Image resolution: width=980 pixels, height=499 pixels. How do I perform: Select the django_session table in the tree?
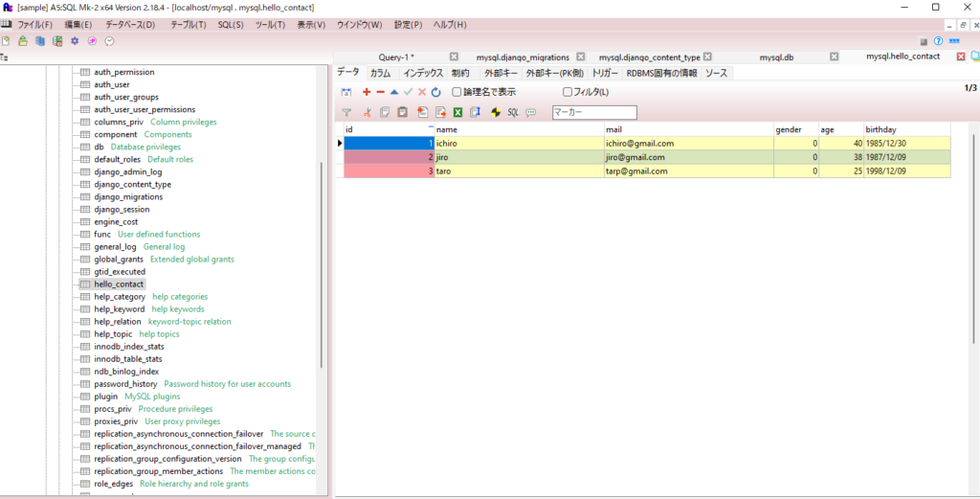[122, 210]
